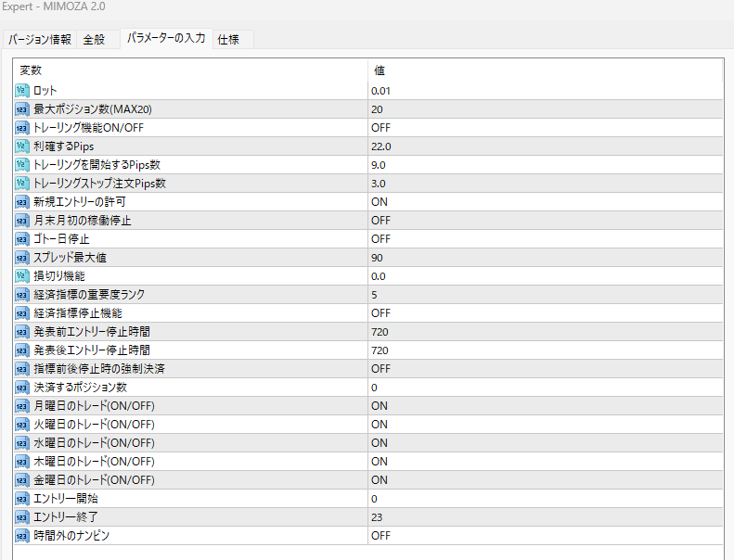The height and width of the screenshot is (560, 734).
Task: Select the icon beside 損切り機能
Action: coord(23,275)
